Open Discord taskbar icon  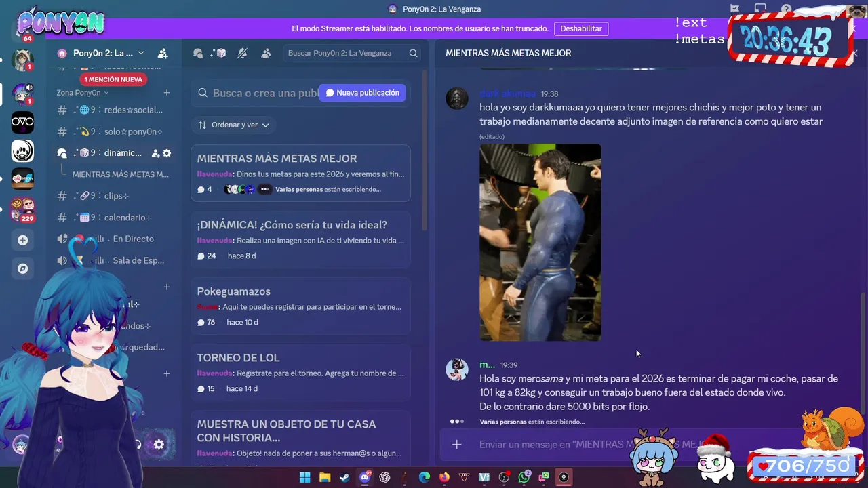click(365, 477)
